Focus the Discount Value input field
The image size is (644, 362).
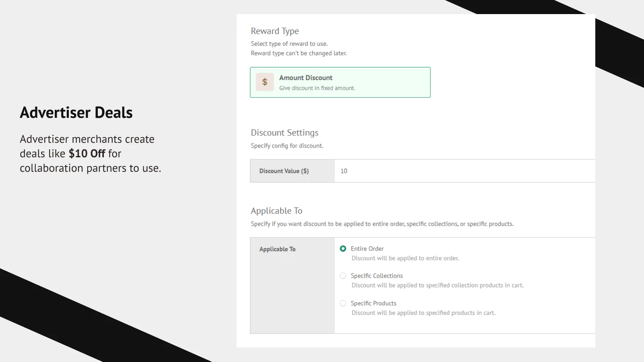pos(463,171)
